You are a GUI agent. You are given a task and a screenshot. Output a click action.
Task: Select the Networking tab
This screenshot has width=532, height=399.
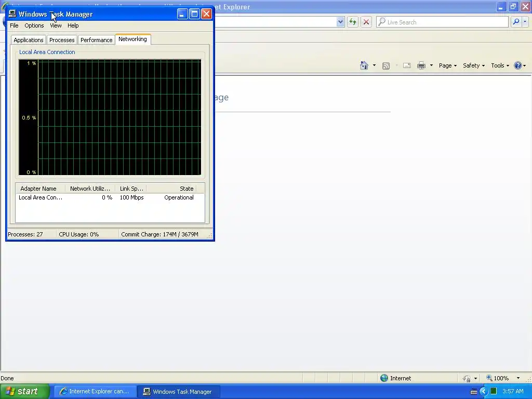pos(132,39)
